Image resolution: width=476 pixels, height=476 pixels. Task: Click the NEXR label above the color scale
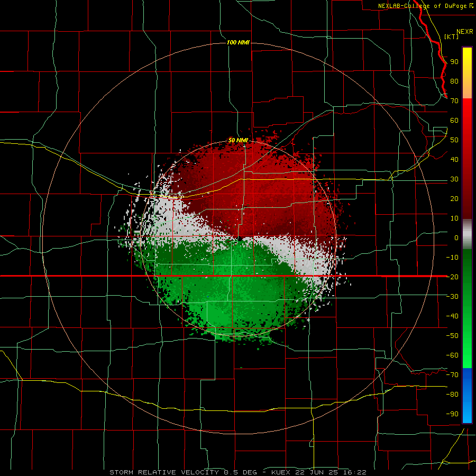464,32
